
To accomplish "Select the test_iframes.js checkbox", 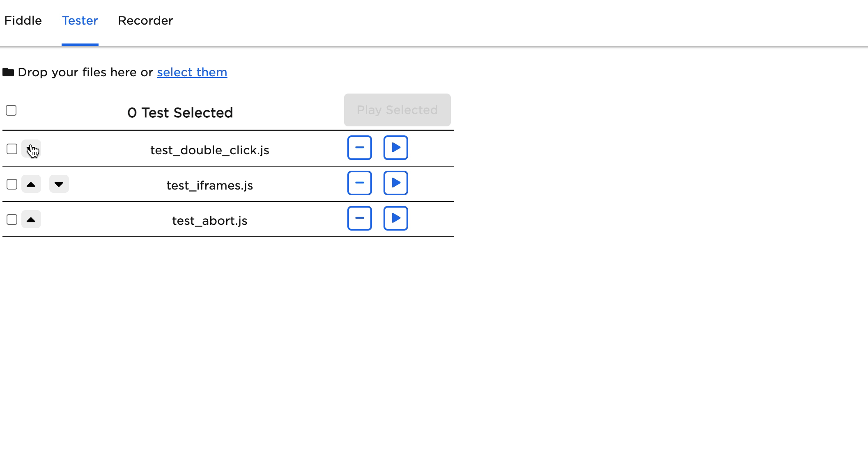I will click(x=12, y=184).
